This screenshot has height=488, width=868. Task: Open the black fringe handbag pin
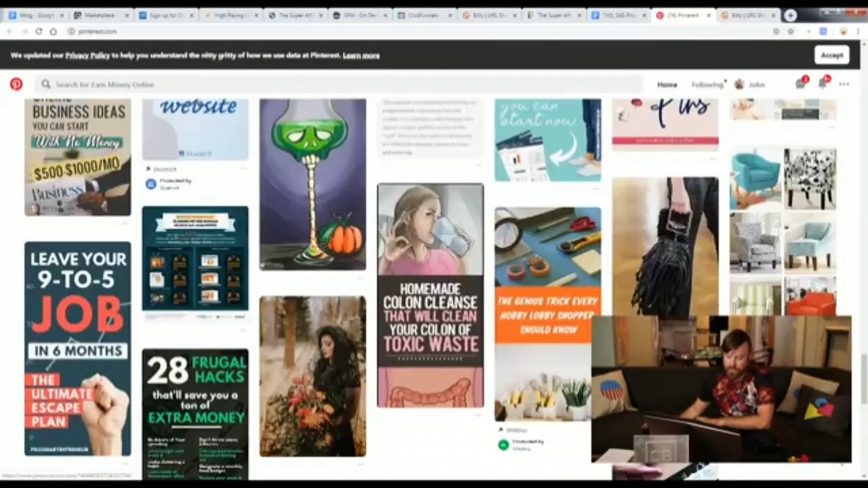(665, 247)
